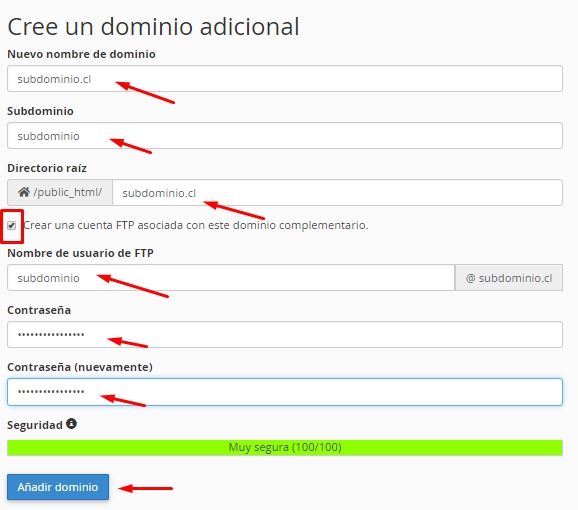Click the Añadir dominio button
Viewport: 578px width, 510px height.
[58, 487]
